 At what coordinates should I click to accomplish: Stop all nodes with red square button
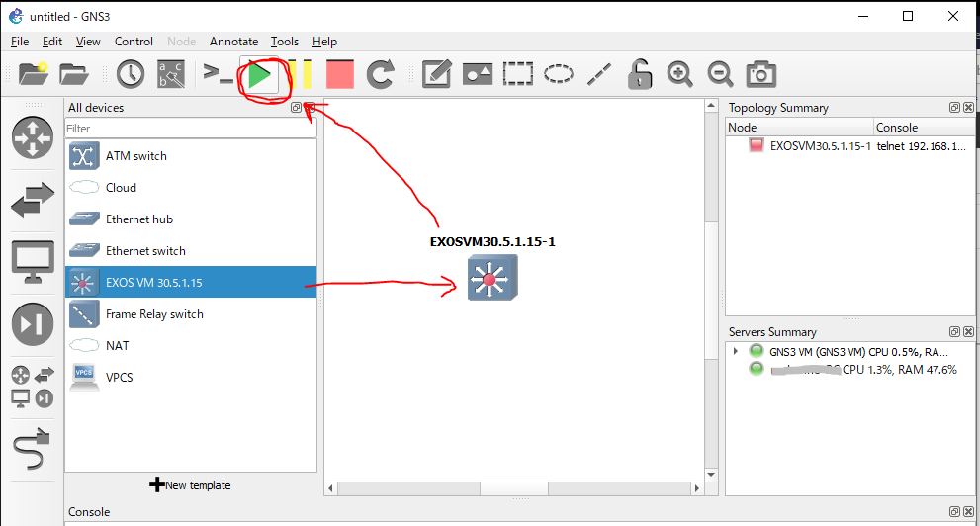(340, 74)
